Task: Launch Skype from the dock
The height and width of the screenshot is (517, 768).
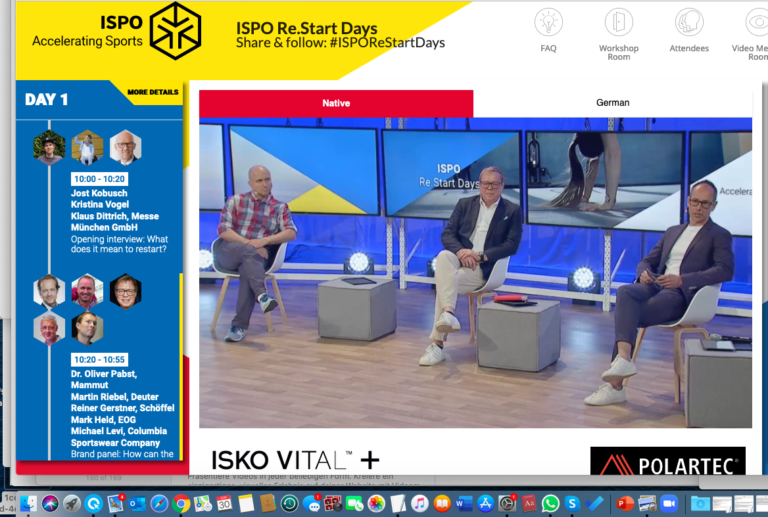Action: point(573,503)
